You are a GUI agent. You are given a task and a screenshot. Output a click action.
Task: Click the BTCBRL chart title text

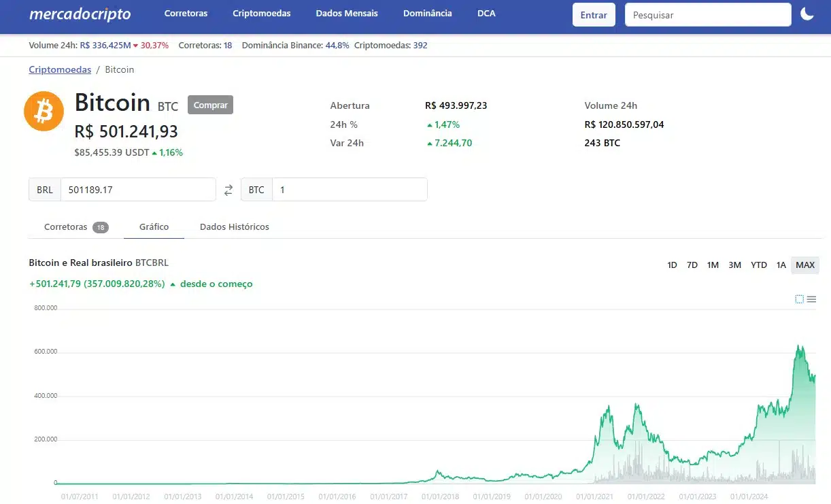tap(152, 263)
